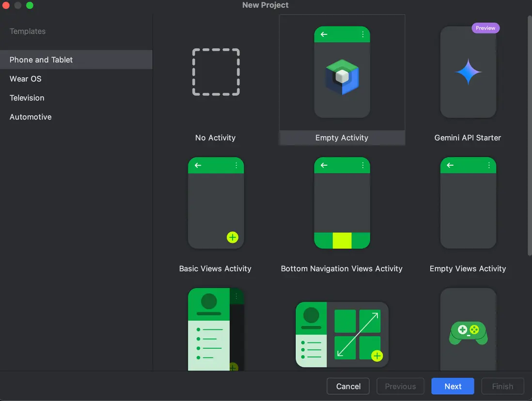Click the green macOS fullscreen window button

[x=30, y=5]
